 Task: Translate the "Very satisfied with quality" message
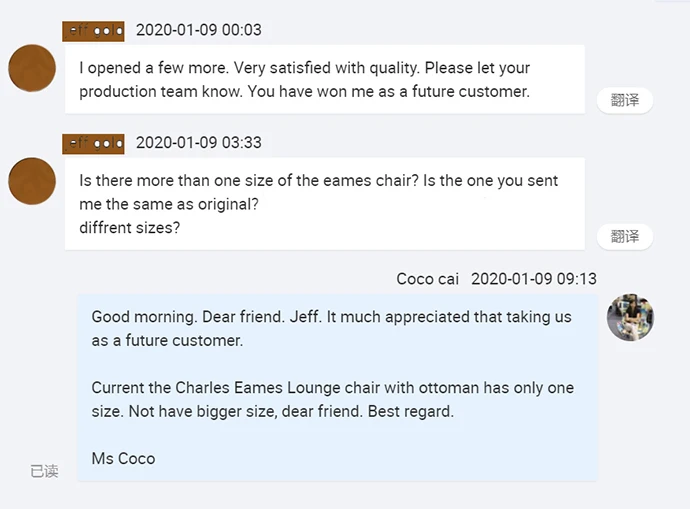tap(625, 100)
